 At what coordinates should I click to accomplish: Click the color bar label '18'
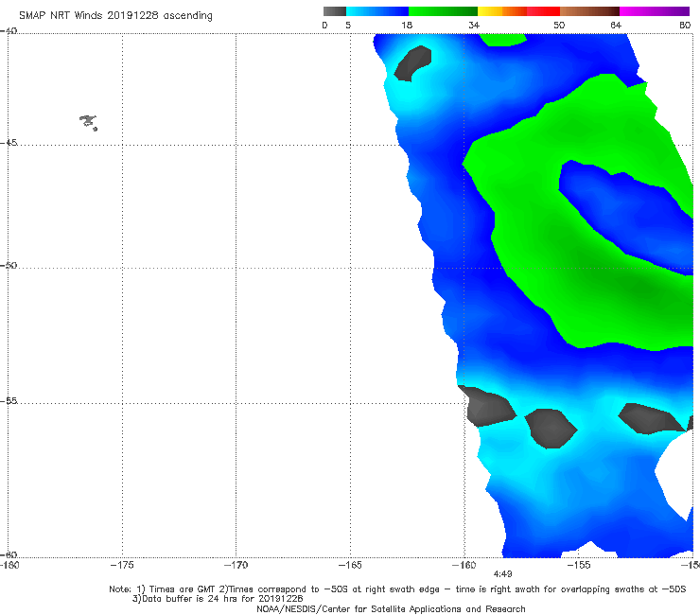[x=407, y=25]
